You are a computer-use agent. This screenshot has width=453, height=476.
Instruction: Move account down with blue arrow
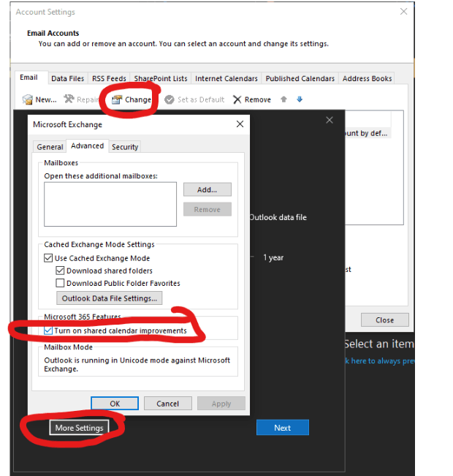click(300, 99)
